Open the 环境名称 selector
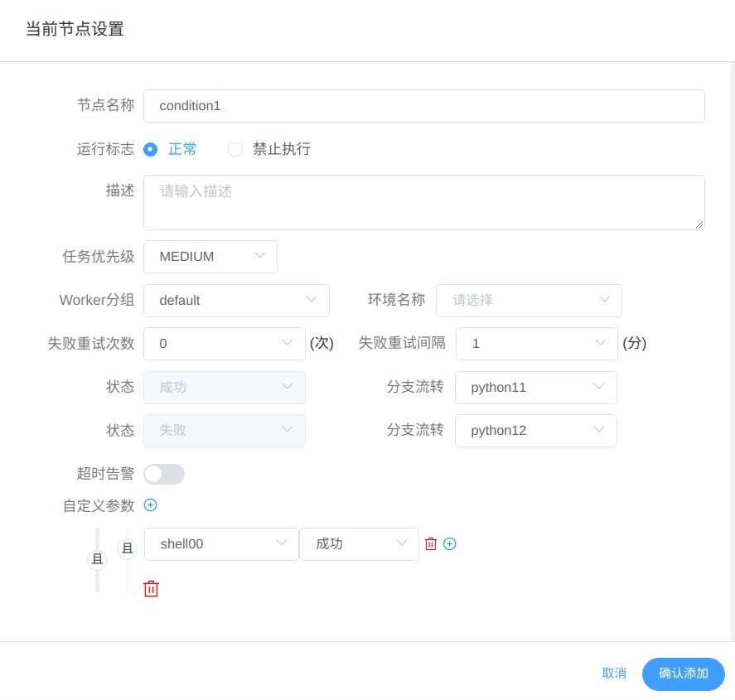 [529, 301]
